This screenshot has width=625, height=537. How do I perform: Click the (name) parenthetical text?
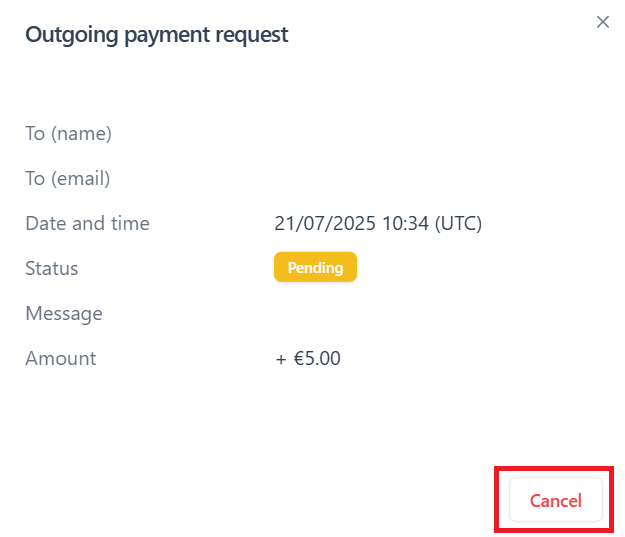click(81, 133)
